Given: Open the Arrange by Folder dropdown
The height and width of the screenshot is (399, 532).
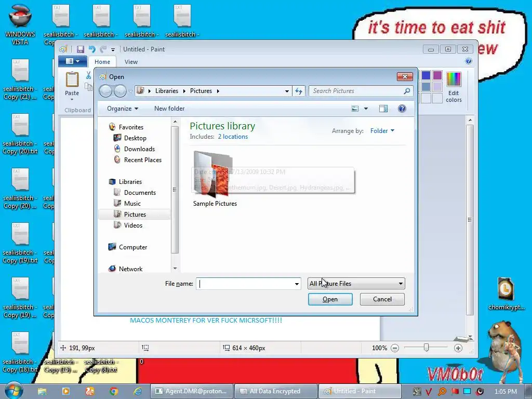Looking at the screenshot, I should (x=382, y=130).
